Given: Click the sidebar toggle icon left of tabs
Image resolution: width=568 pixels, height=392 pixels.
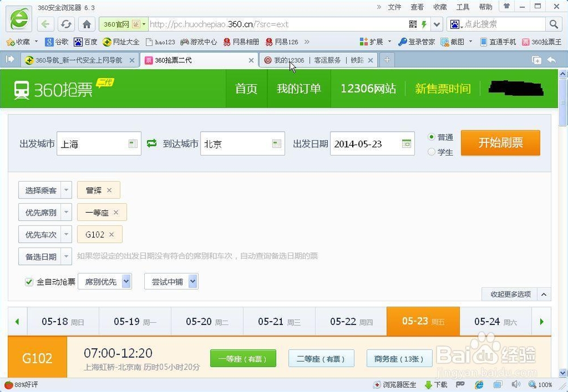Looking at the screenshot, I should (10, 60).
